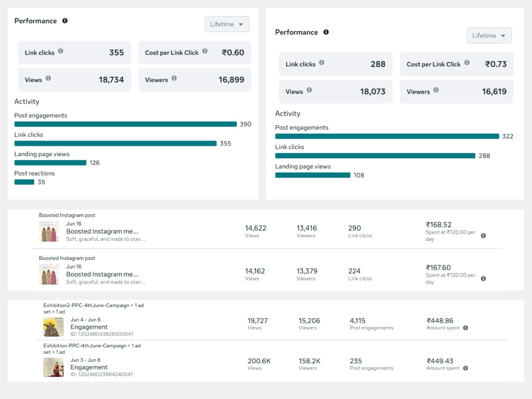The height and width of the screenshot is (399, 532).
Task: Click the 19,727 Views value
Action: [x=258, y=321]
